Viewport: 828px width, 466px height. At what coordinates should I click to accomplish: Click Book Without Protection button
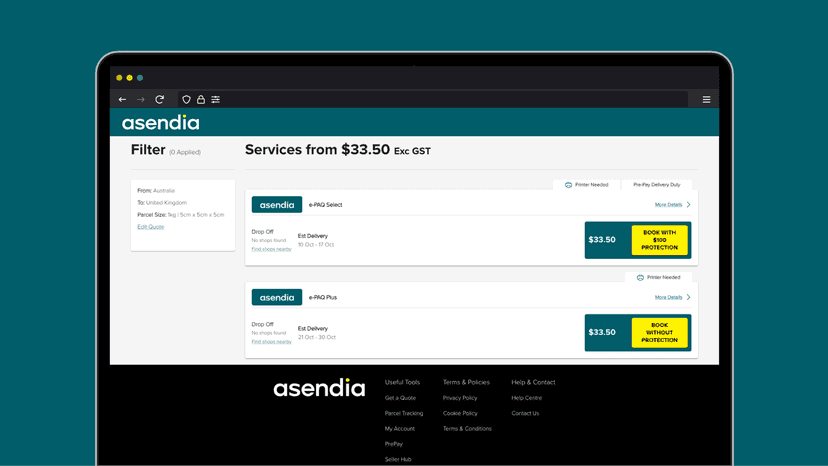[660, 332]
